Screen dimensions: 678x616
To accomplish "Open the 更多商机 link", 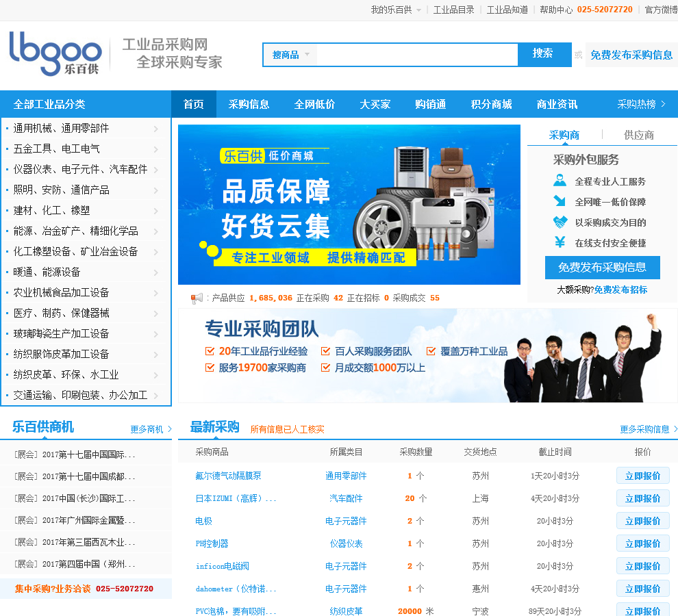I will [x=151, y=429].
